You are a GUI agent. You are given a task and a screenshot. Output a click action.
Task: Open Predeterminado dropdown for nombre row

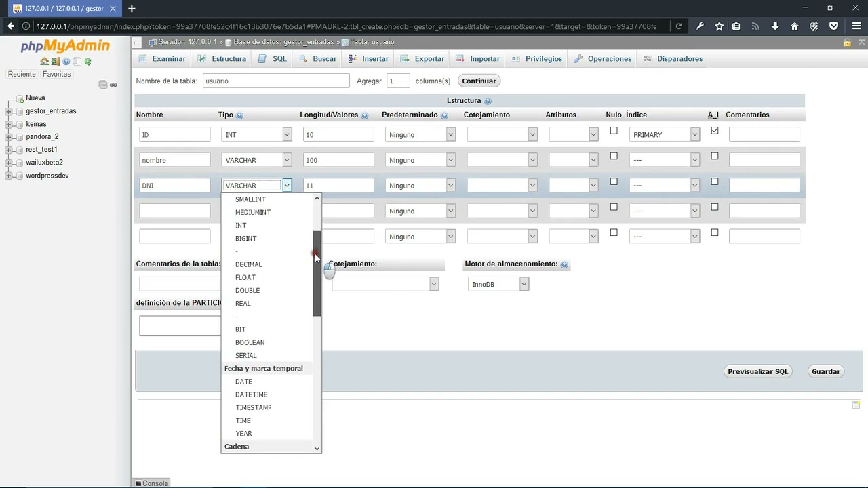tap(420, 160)
